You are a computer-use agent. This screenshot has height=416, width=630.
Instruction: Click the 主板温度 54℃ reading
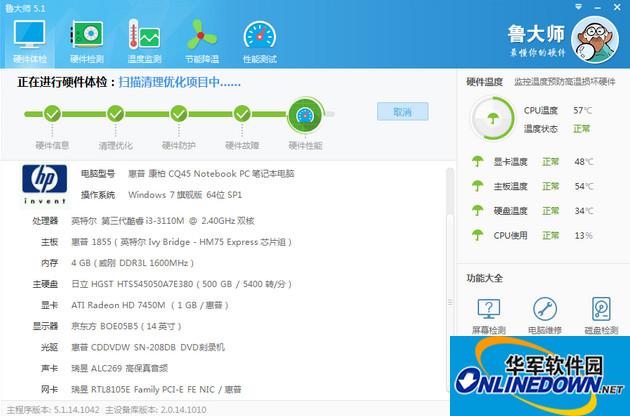pos(584,186)
